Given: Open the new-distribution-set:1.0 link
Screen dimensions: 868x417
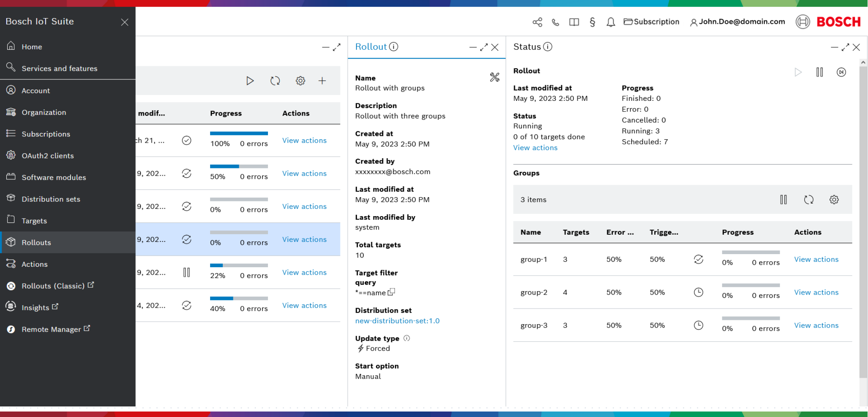Looking at the screenshot, I should (397, 321).
